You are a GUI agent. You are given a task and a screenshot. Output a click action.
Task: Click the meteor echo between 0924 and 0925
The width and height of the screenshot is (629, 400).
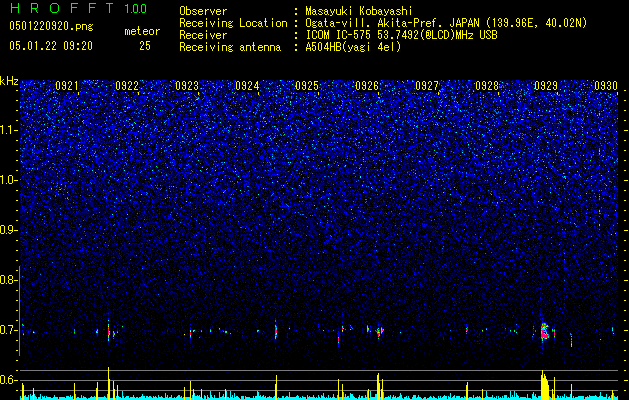276,330
